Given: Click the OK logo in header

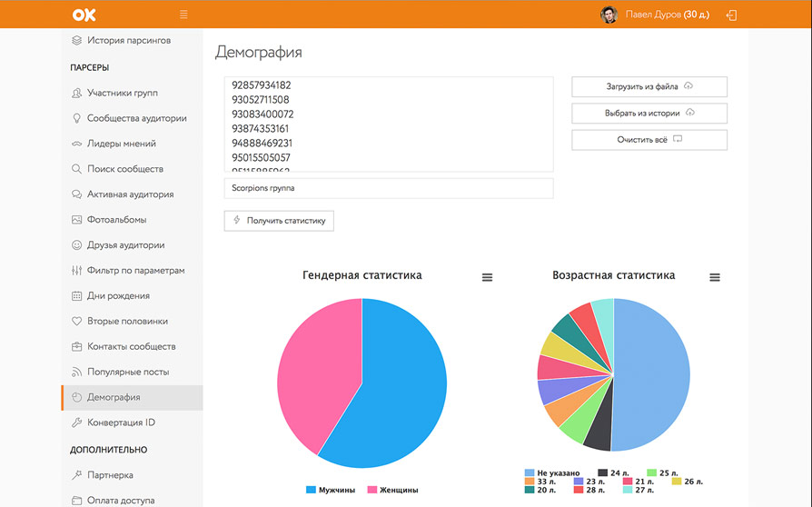Looking at the screenshot, I should 84,15.
